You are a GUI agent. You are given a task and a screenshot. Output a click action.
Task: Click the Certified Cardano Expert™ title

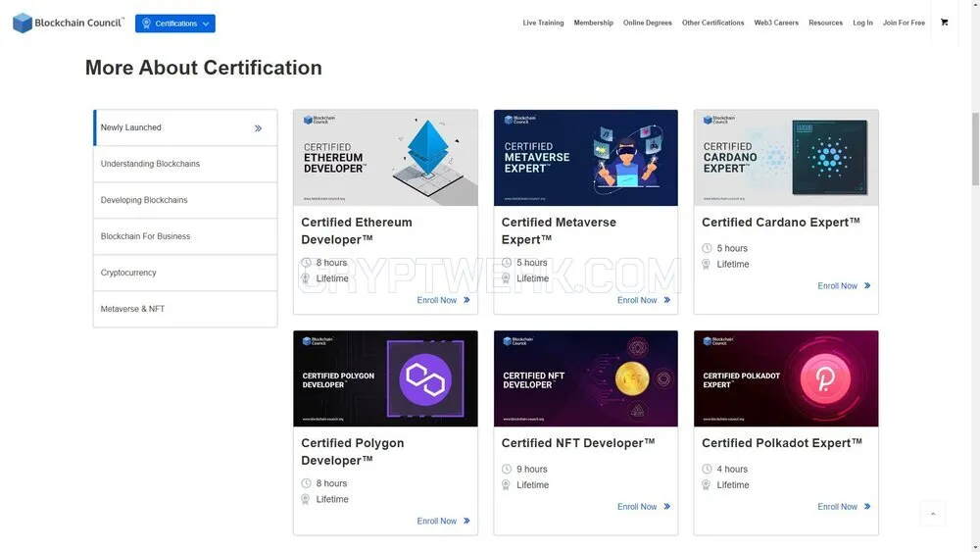pyautogui.click(x=781, y=222)
